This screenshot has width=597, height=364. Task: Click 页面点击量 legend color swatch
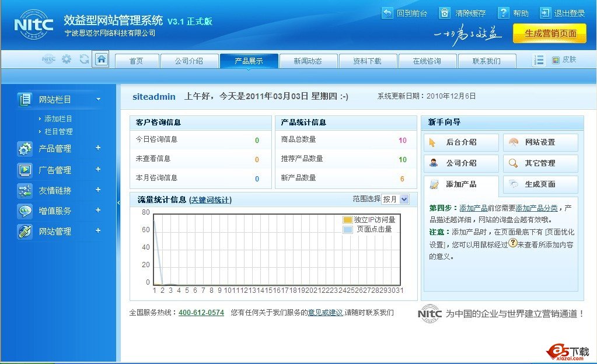tap(348, 230)
